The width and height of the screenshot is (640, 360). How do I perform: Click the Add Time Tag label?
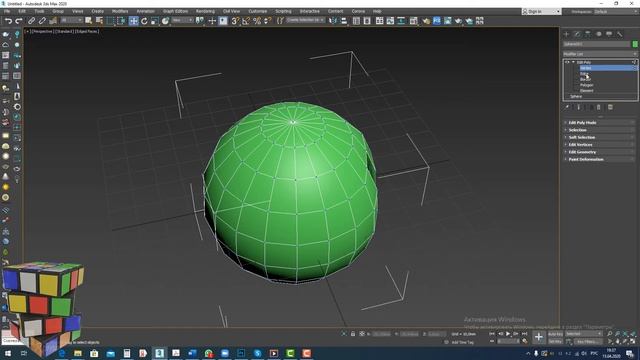tap(462, 342)
